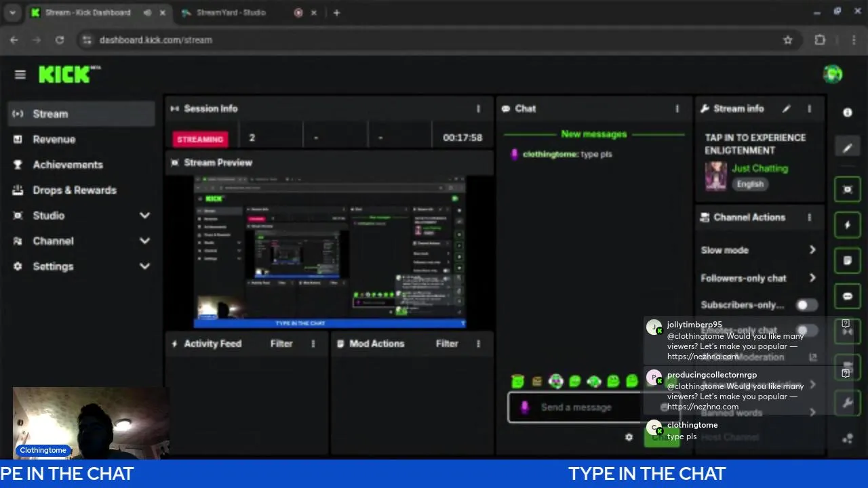Open the chat settings gear icon
This screenshot has height=488, width=868.
[629, 437]
